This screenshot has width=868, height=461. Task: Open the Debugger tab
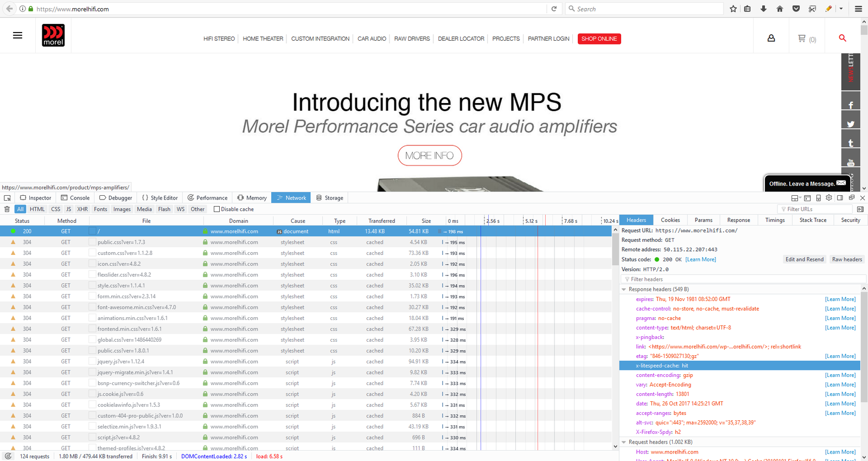pyautogui.click(x=116, y=198)
